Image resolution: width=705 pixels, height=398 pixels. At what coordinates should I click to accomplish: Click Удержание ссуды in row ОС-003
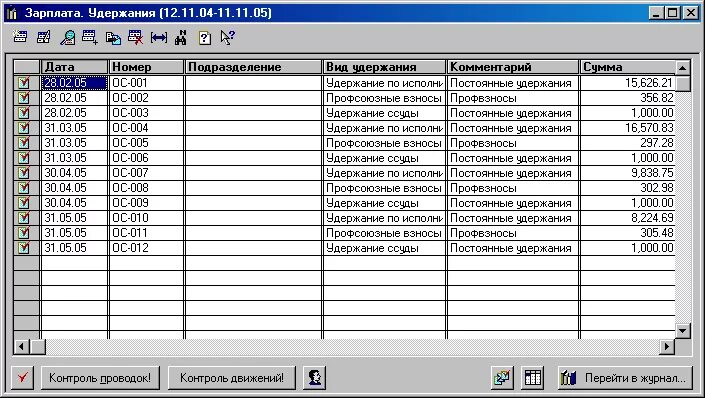(384, 112)
